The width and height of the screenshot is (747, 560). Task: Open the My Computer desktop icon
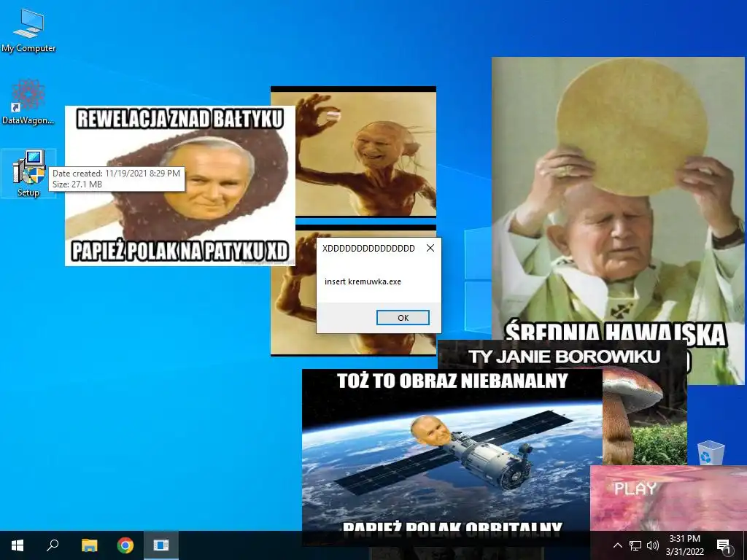(x=28, y=31)
